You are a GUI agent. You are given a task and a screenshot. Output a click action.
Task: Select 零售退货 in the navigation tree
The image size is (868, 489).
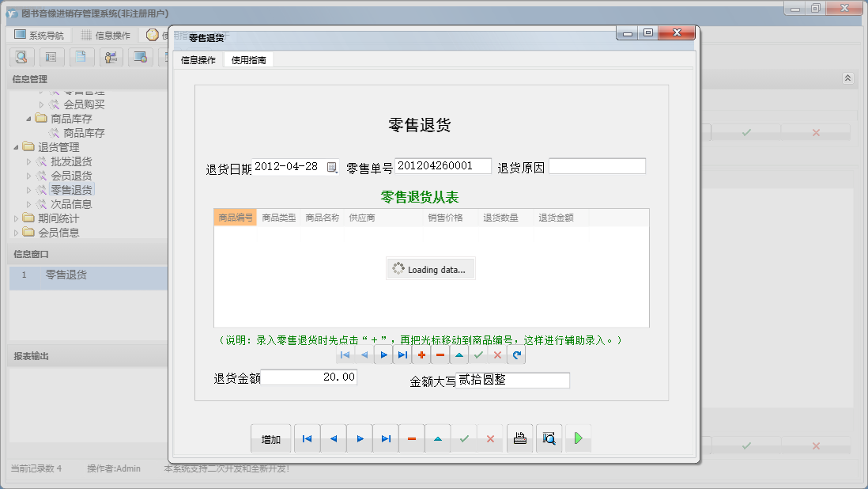[71, 190]
